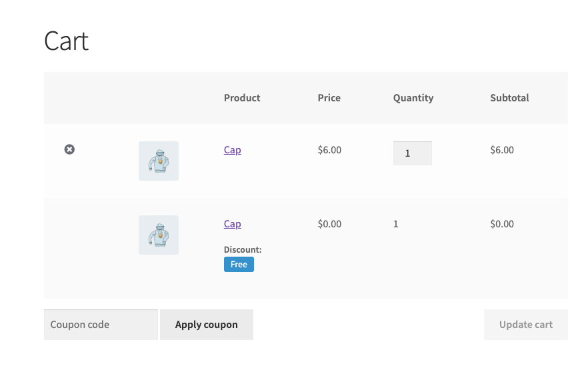Click the Cart page heading

coord(66,41)
